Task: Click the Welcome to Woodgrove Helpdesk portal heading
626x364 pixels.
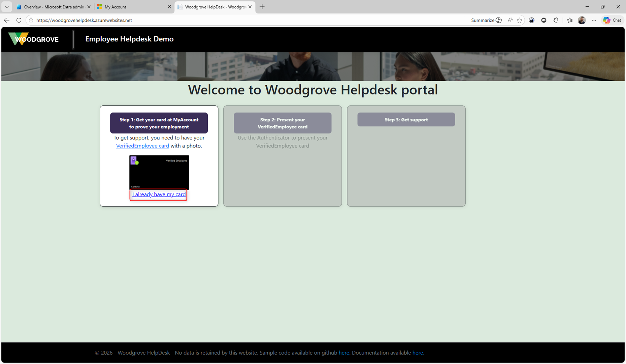Action: [313, 90]
